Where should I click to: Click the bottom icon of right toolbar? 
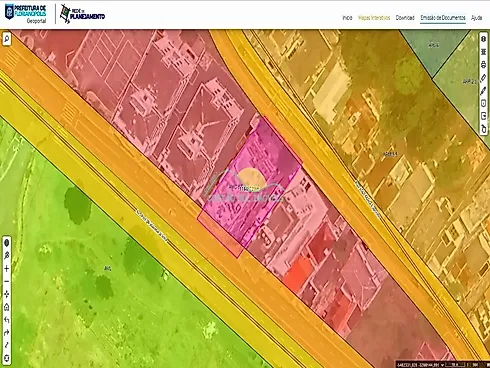[x=484, y=129]
